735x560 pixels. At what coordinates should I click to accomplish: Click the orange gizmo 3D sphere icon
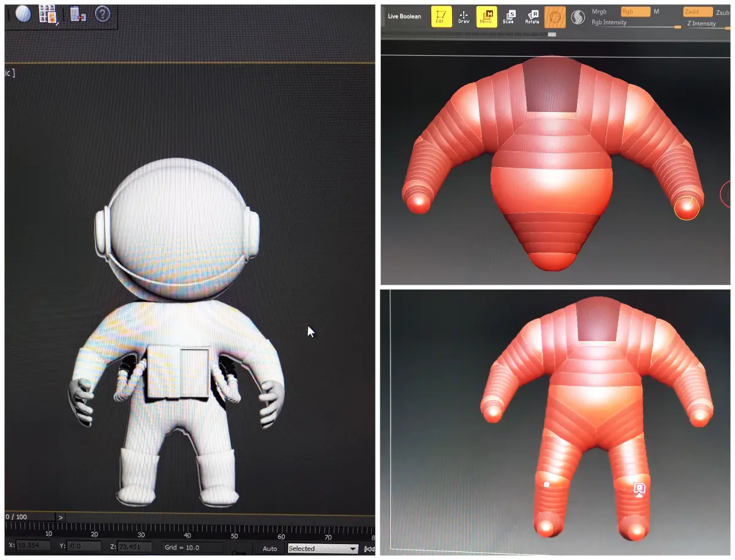(556, 17)
